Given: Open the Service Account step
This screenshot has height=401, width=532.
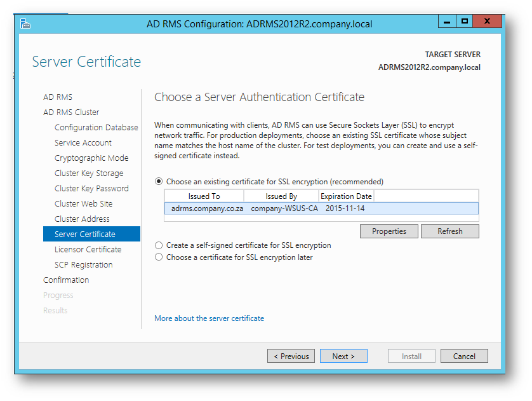Looking at the screenshot, I should [x=83, y=142].
